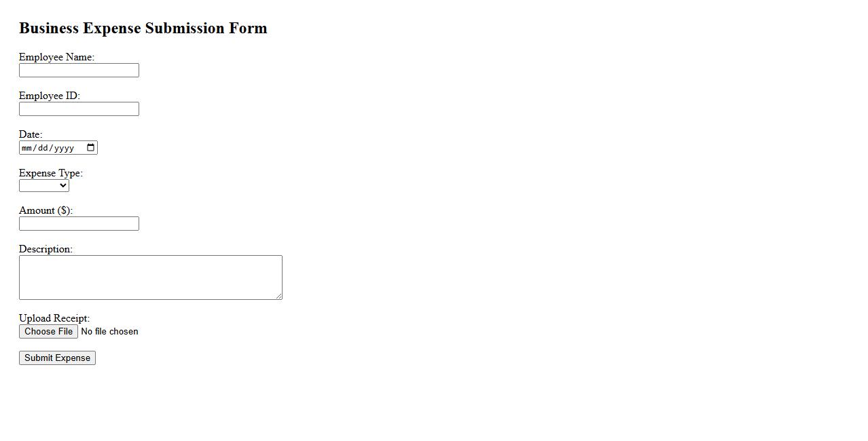Click the Employee Name text field
This screenshot has height=441, width=868.
coord(79,71)
